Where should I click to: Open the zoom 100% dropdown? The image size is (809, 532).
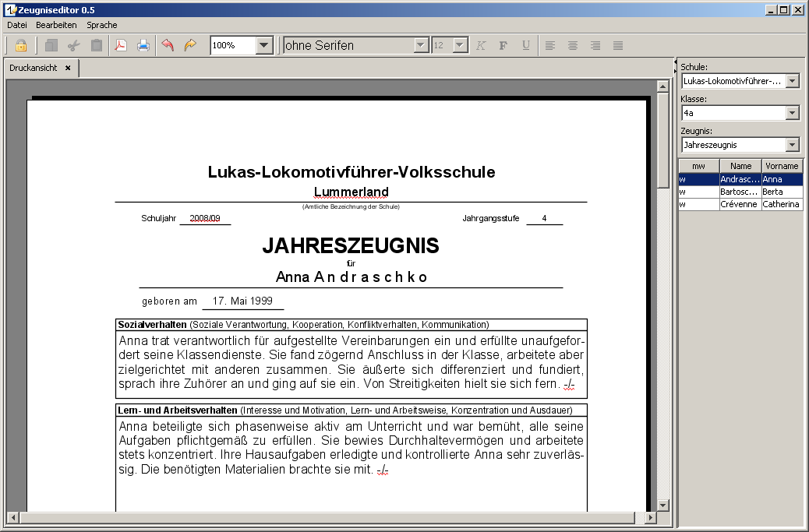264,45
